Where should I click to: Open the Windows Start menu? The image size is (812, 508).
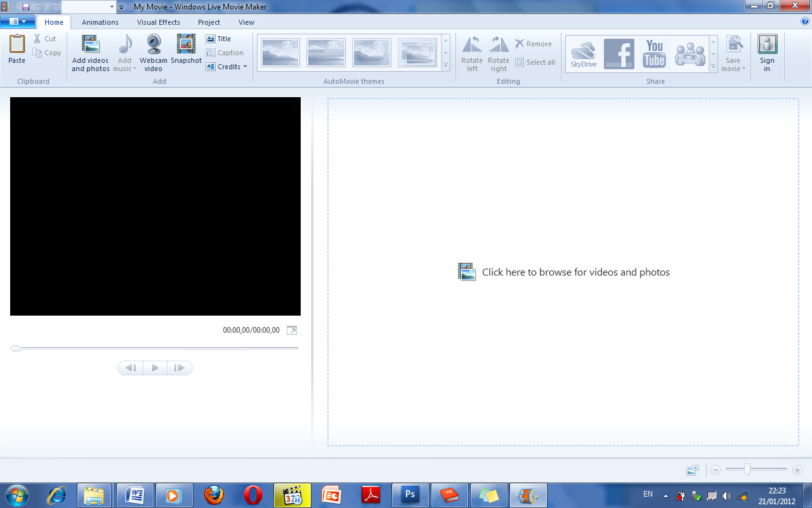pyautogui.click(x=16, y=495)
